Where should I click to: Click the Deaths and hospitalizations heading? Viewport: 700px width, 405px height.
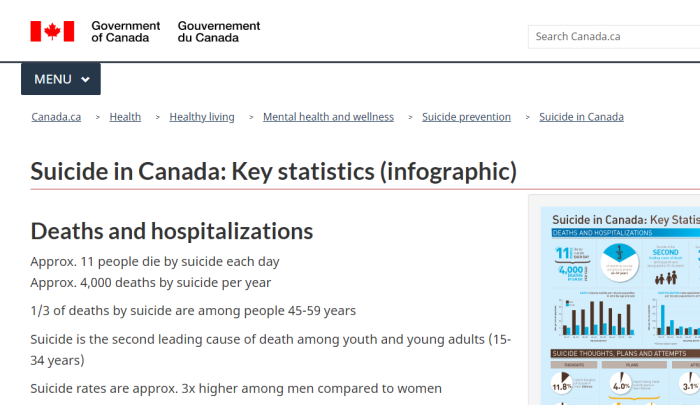172,231
